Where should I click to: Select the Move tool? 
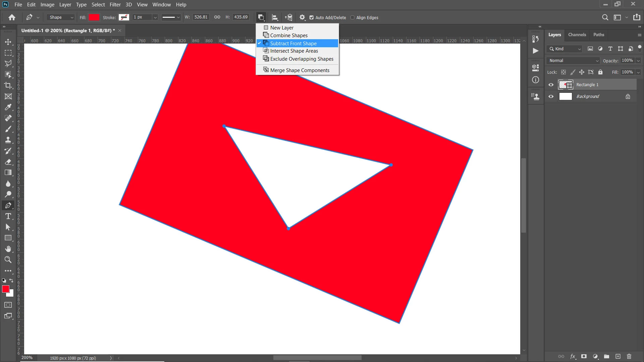8,42
